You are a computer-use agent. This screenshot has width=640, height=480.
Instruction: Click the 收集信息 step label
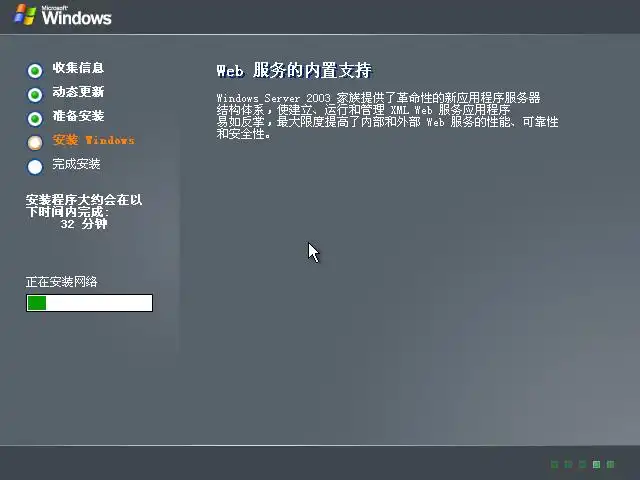point(78,68)
